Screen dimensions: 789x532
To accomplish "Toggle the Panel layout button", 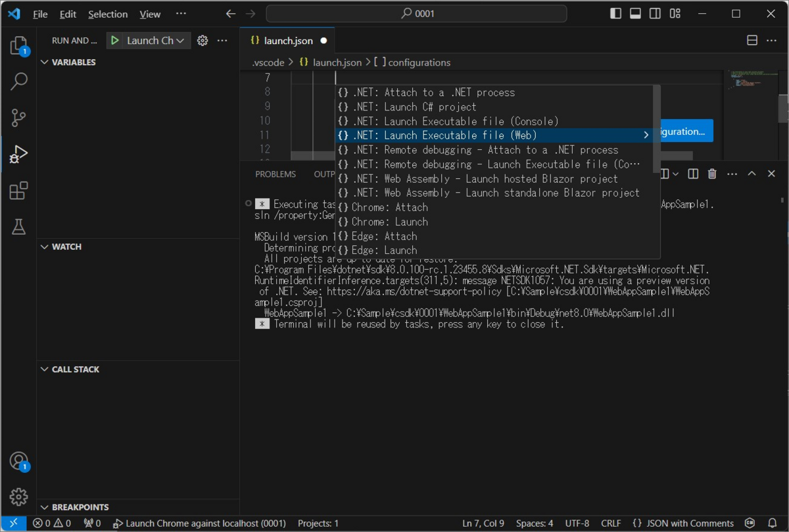I will [635, 14].
